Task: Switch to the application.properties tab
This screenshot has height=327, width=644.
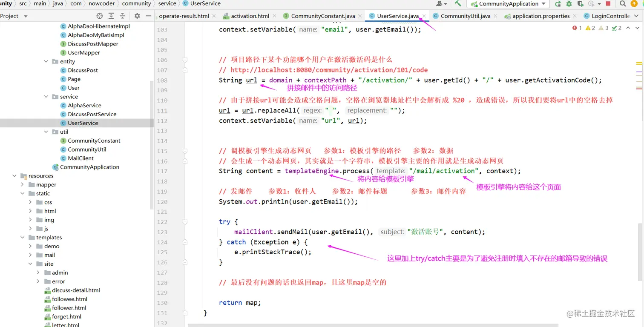Action: [x=540, y=16]
